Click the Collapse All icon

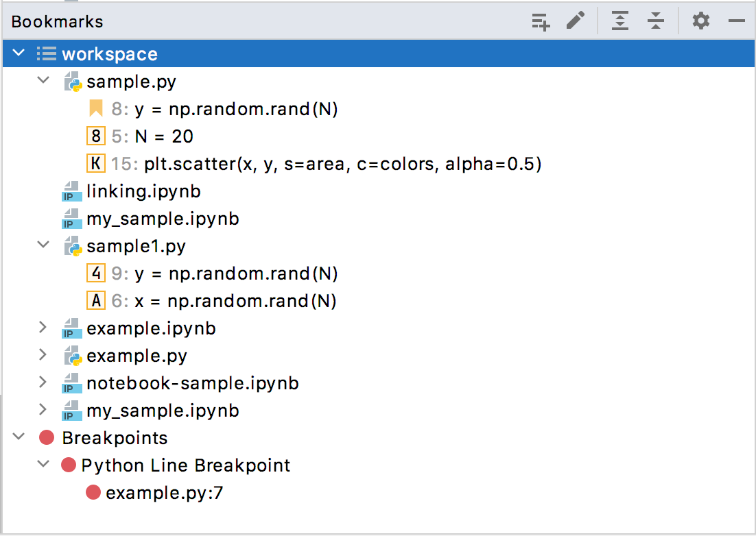656,21
